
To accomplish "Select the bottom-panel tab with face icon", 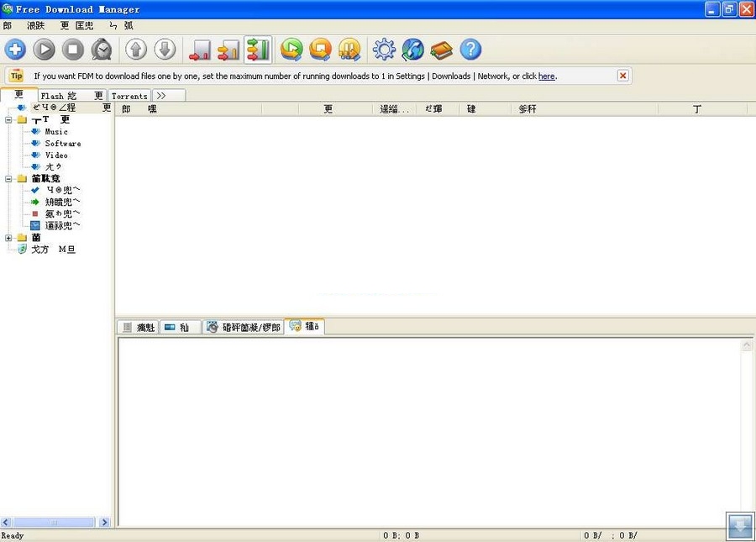I will click(x=304, y=326).
